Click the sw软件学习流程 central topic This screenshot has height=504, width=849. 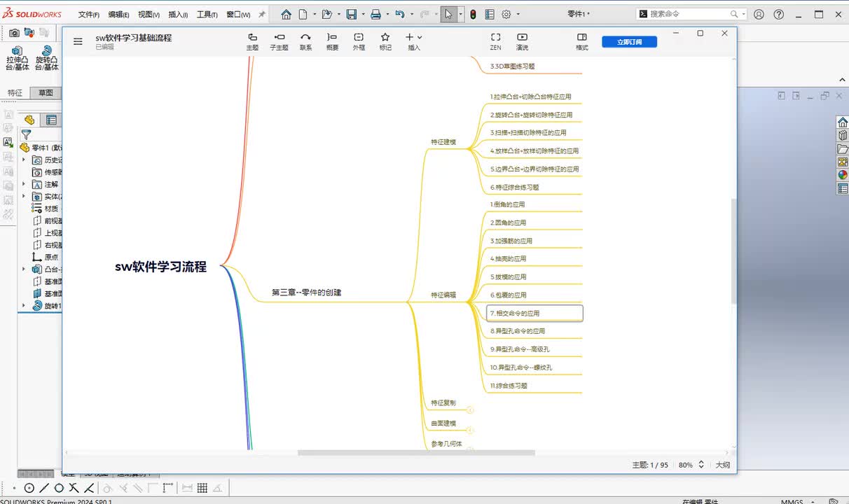[x=161, y=267]
